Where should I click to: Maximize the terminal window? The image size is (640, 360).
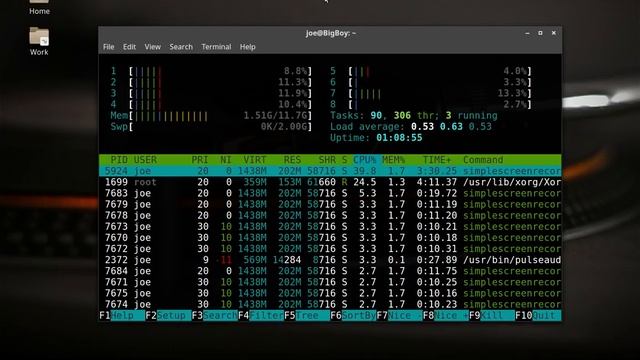540,33
